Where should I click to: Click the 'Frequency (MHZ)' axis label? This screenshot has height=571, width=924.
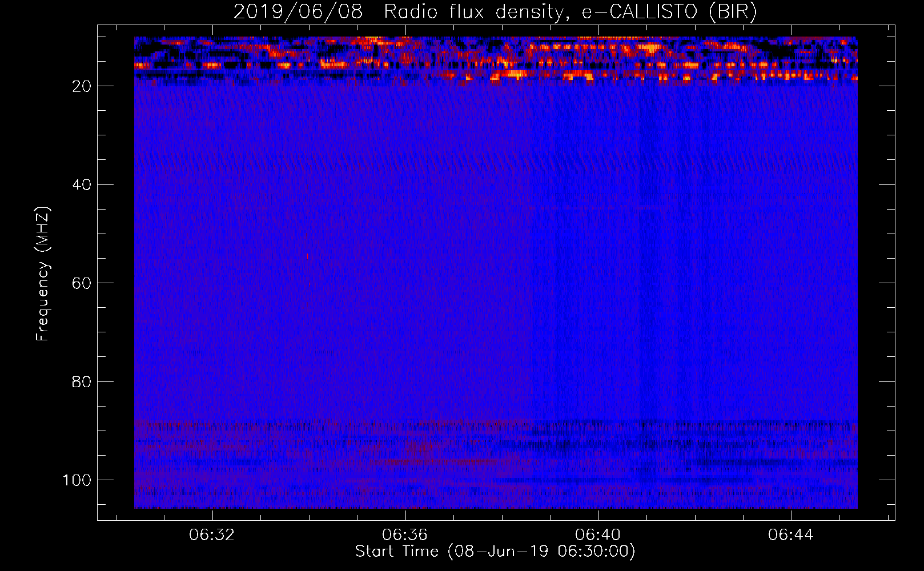tap(43, 274)
